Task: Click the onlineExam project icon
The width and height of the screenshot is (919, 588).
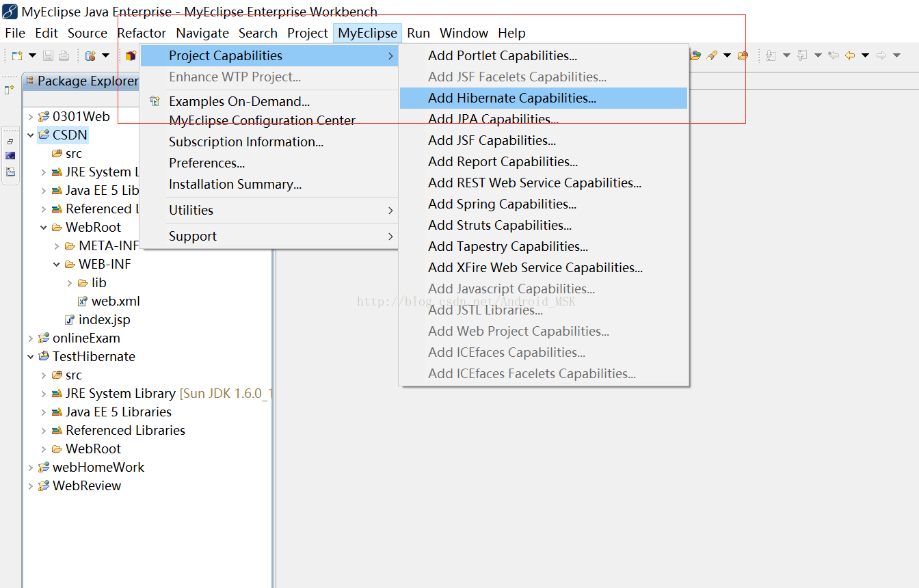Action: tap(44, 338)
